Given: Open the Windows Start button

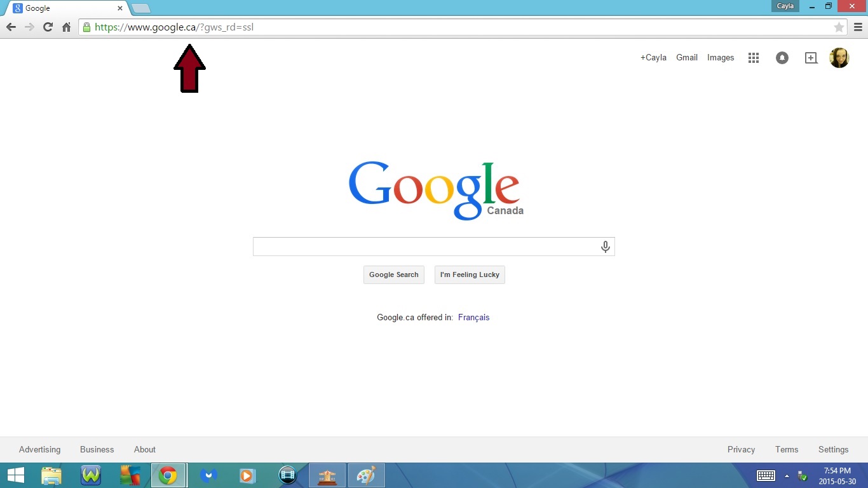Looking at the screenshot, I should (x=15, y=475).
